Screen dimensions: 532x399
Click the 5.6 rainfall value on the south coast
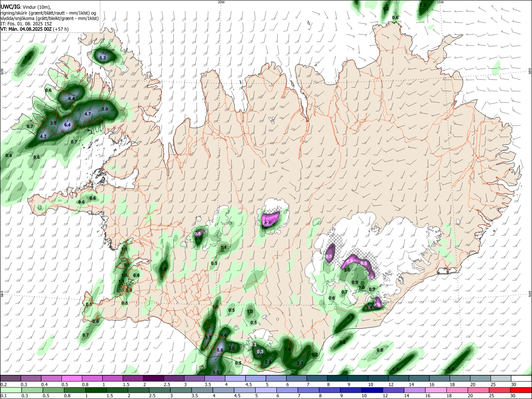[220, 350]
